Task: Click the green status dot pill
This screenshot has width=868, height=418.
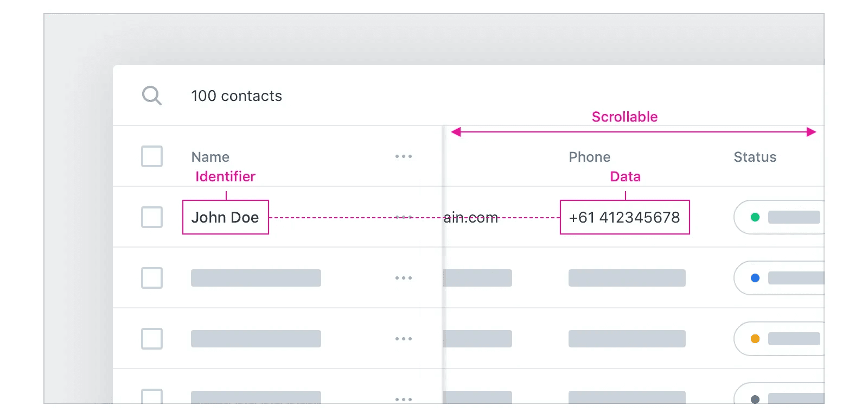Action: [779, 217]
